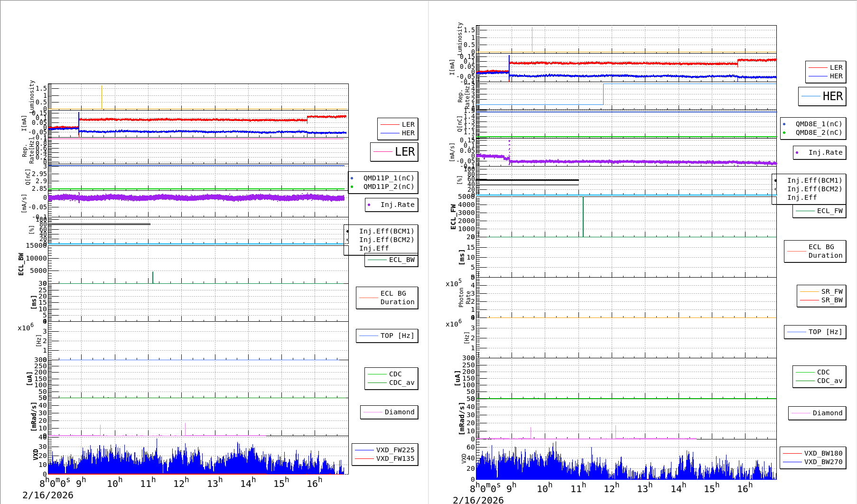857x504 pixels.
Task: Click the ECL_BW legend box
Action: point(391,260)
